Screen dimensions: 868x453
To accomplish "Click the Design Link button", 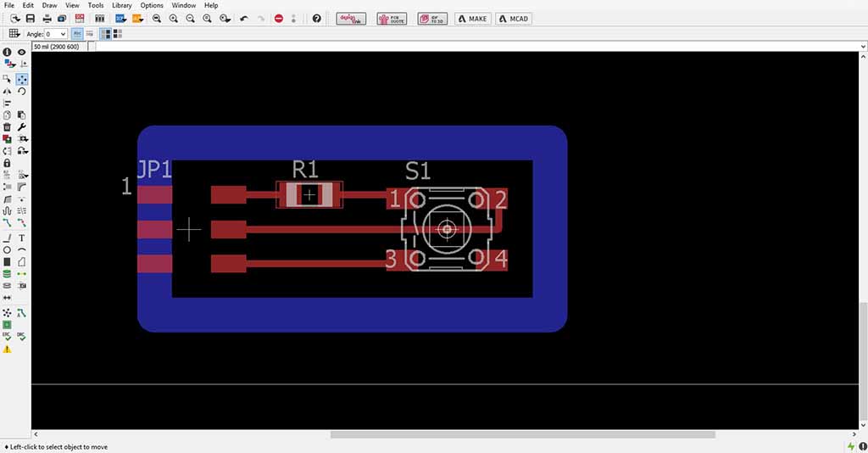I will (351, 19).
